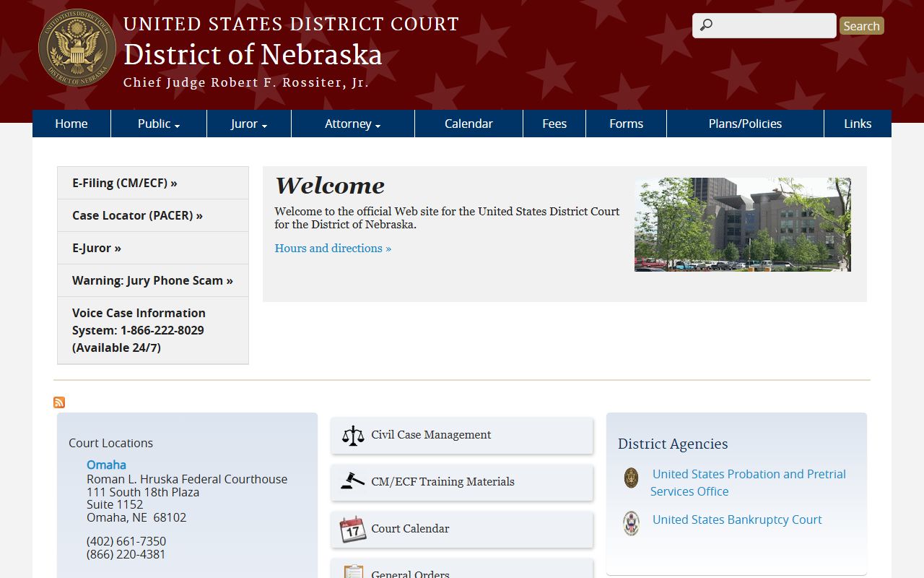Screen dimensions: 924x578
Task: Click the '111 South 18th Plaza' address line
Action: pos(143,492)
